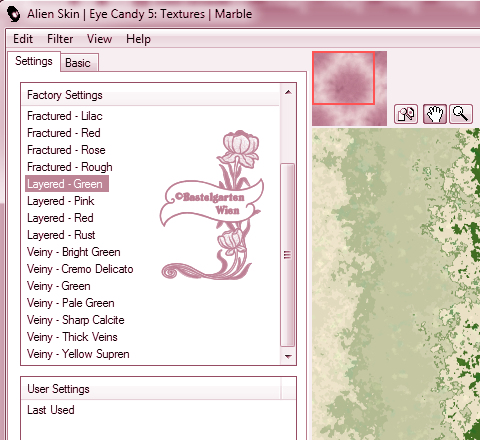Click the scroll up arrow in Factory Settings
The image size is (480, 440).
pos(288,92)
